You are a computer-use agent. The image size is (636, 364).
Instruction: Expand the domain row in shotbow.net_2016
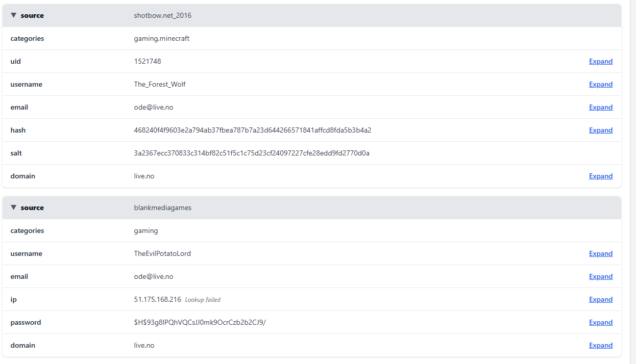[x=600, y=176]
